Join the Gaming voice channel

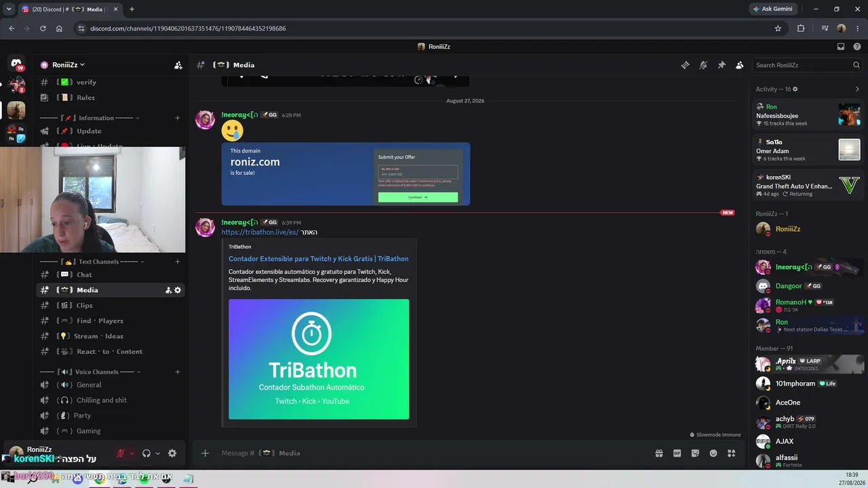click(108, 431)
